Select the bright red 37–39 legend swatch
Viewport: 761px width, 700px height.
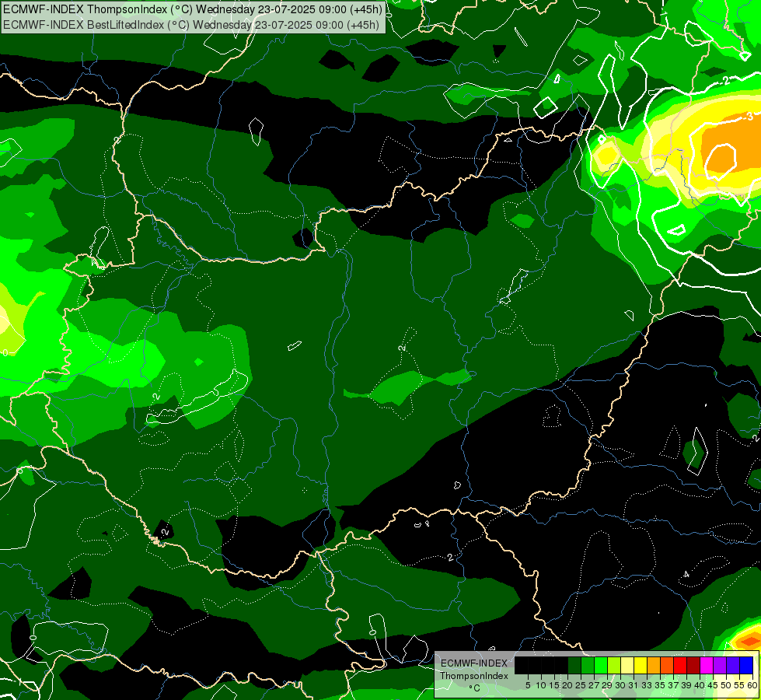[680, 665]
